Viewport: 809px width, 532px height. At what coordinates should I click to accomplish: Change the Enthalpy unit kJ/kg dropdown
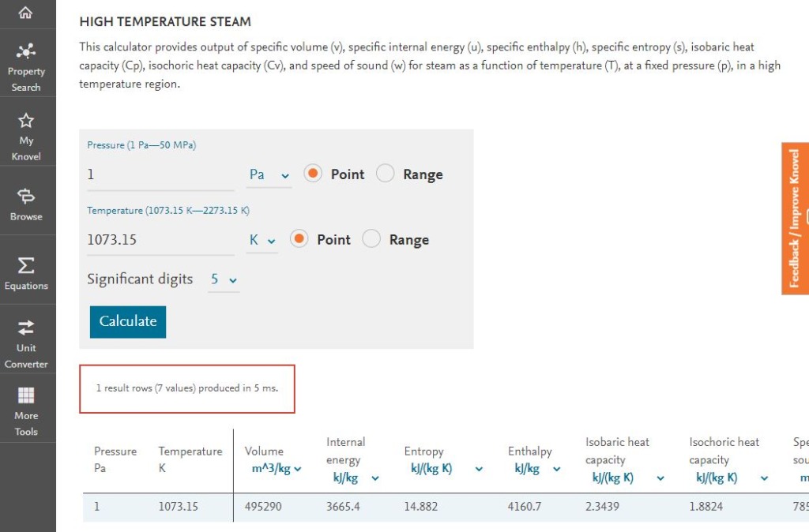pos(536,469)
